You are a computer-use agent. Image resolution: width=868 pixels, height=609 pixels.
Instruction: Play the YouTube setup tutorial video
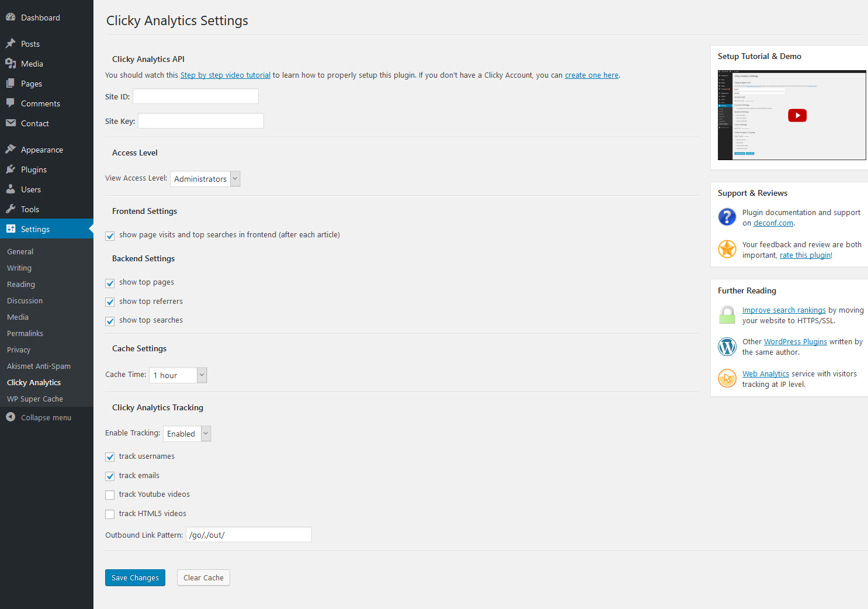pyautogui.click(x=797, y=116)
